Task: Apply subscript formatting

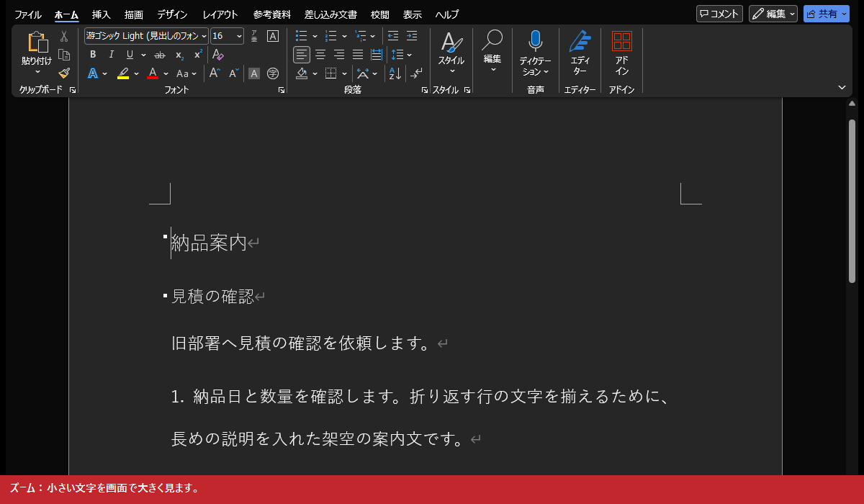Action: click(179, 55)
